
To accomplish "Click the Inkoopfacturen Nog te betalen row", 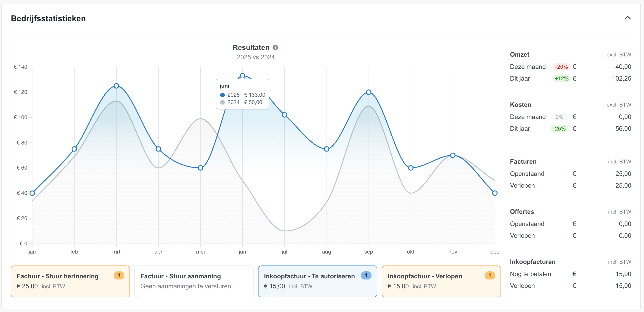I will (x=570, y=274).
